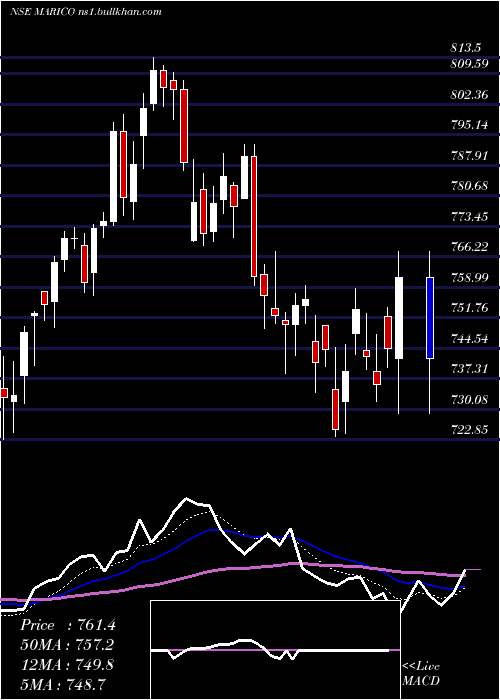Image resolution: width=500 pixels, height=700 pixels.
Task: Click the 50MA : 757.2 readout
Action: click(x=67, y=645)
